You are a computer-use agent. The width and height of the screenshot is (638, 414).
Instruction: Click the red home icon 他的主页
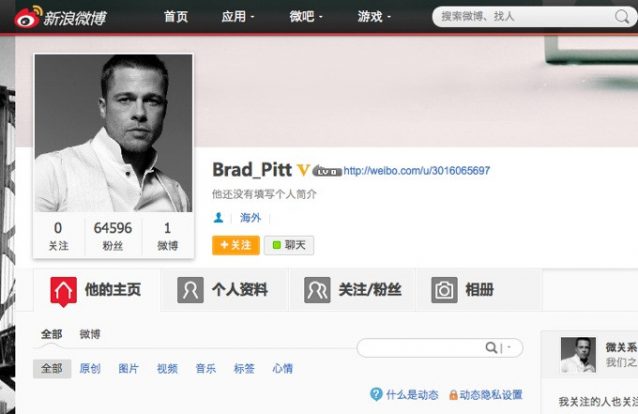click(63, 291)
